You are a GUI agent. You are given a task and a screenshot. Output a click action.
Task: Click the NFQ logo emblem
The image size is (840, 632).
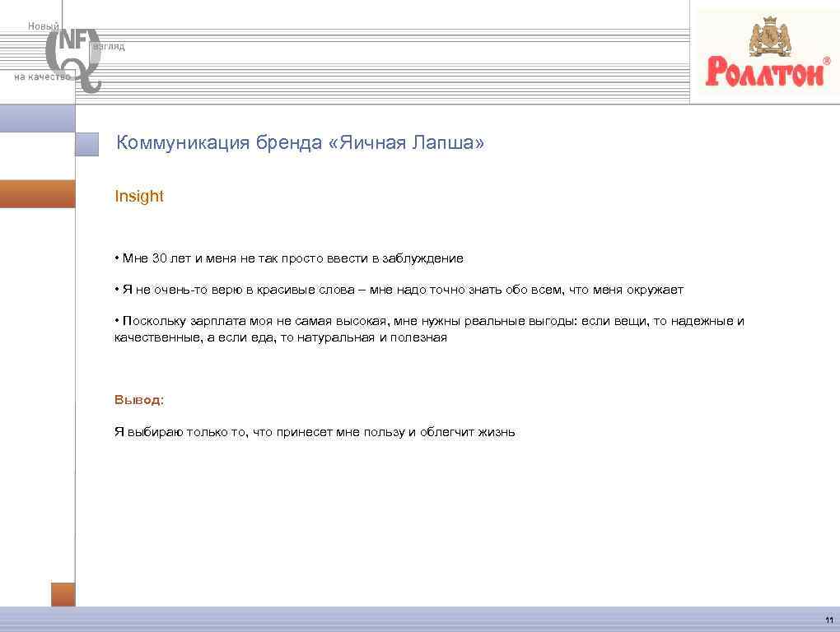click(74, 60)
